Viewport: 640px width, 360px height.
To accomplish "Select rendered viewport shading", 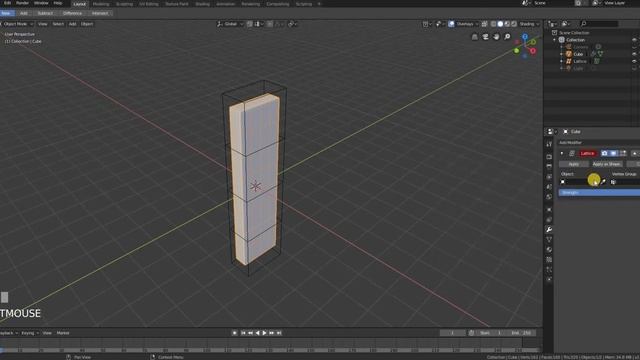I will 514,24.
